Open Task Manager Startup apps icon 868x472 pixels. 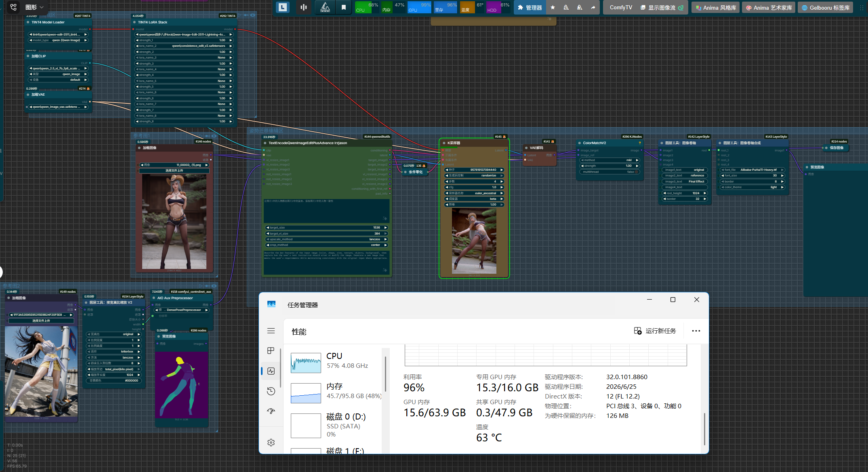click(x=271, y=411)
